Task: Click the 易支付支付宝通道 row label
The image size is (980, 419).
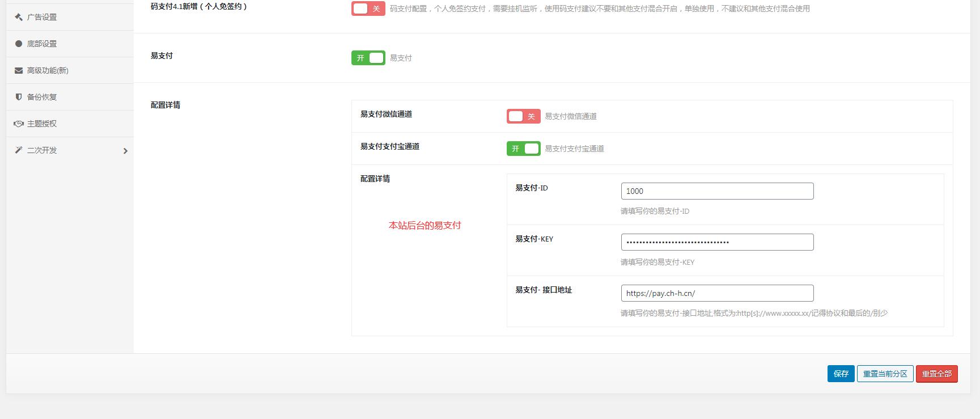Action: pyautogui.click(x=390, y=146)
